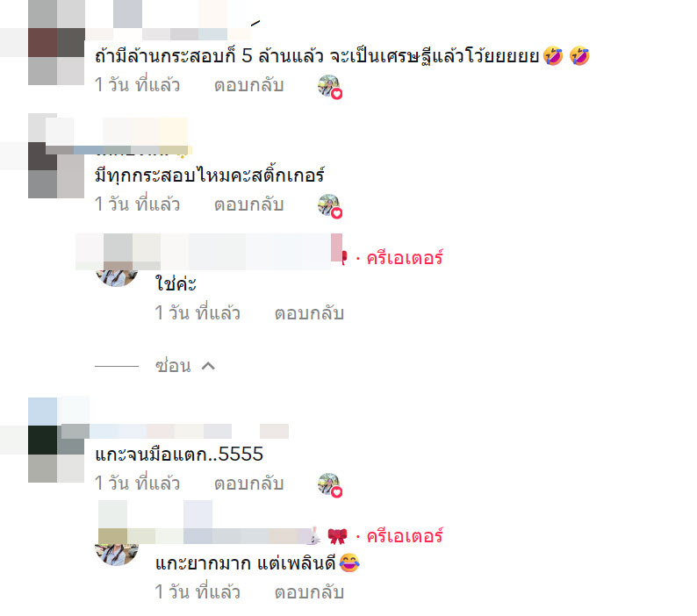
Task: Open blurred profile picture of sticker question commenter
Action: 56,155
